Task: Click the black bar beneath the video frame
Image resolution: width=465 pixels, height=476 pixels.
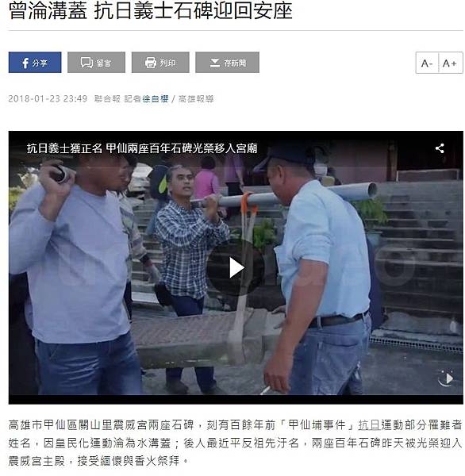Action: pos(236,400)
